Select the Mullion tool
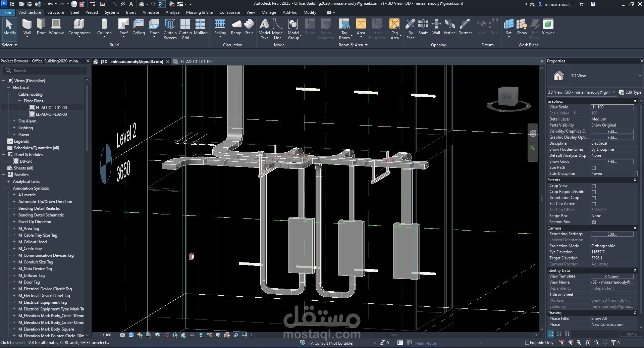This screenshot has height=348, width=644. point(201,27)
